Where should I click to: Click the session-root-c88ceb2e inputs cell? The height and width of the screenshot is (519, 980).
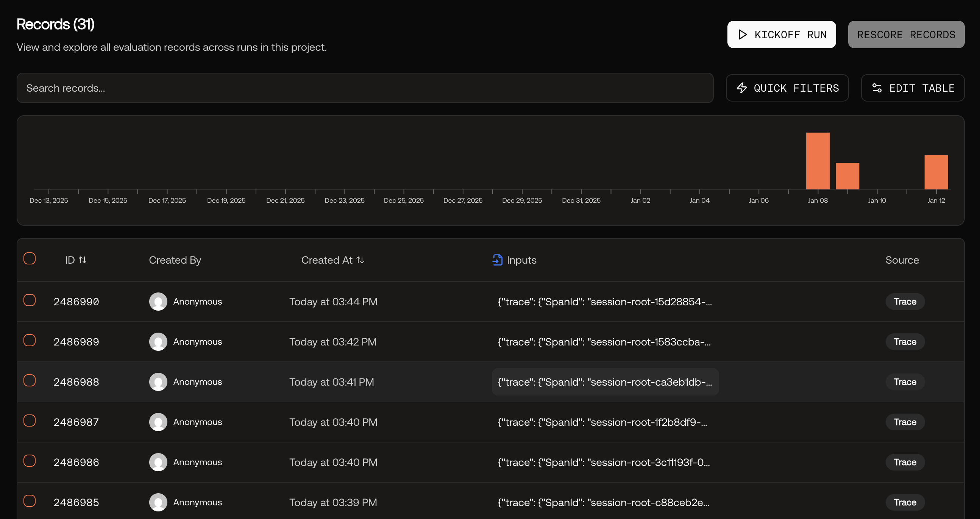[x=605, y=502]
